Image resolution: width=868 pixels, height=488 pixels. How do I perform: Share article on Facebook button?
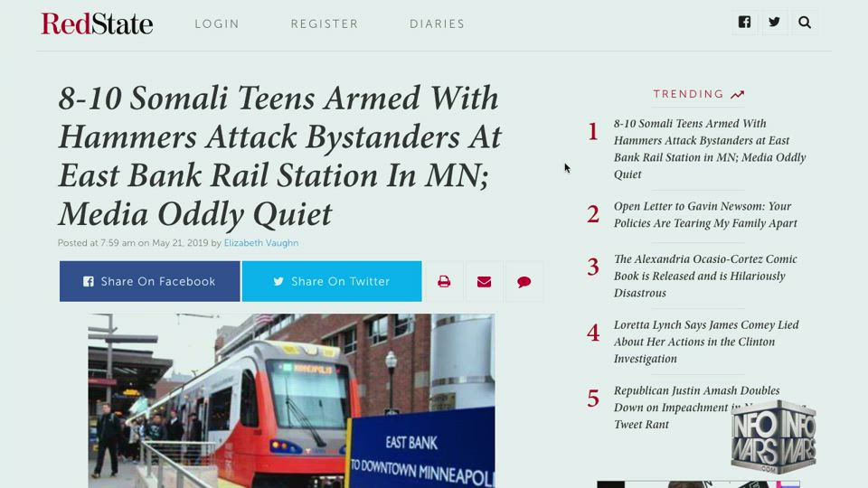[x=150, y=282]
